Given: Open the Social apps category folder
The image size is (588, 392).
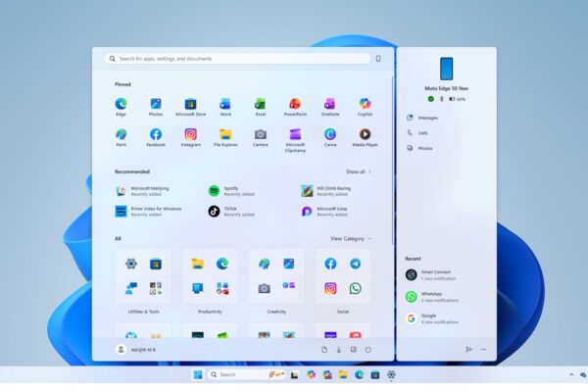Looking at the screenshot, I should tap(343, 276).
